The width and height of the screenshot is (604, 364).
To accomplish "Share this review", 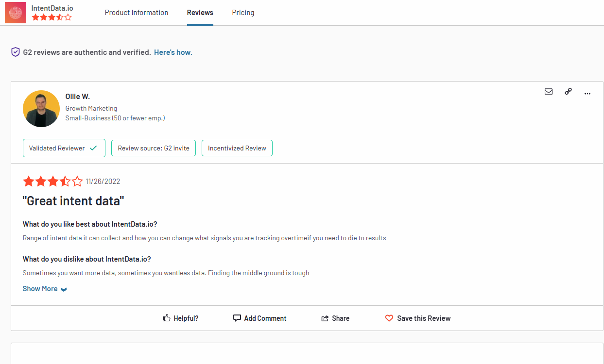I will [x=335, y=318].
